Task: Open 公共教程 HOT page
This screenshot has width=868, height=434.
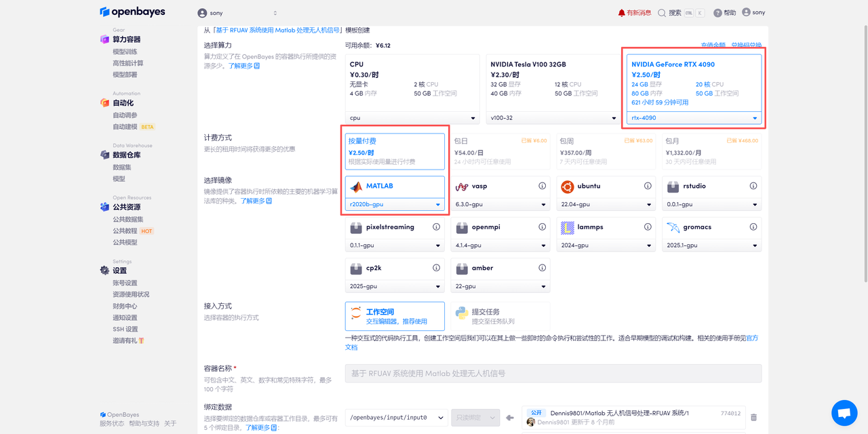Action: click(x=133, y=231)
